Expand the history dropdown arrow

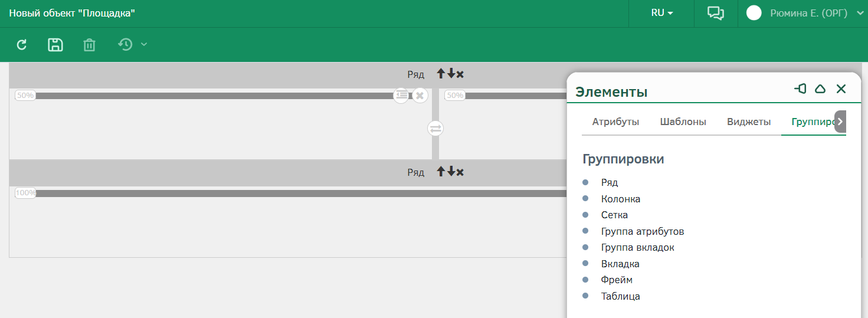coord(144,45)
